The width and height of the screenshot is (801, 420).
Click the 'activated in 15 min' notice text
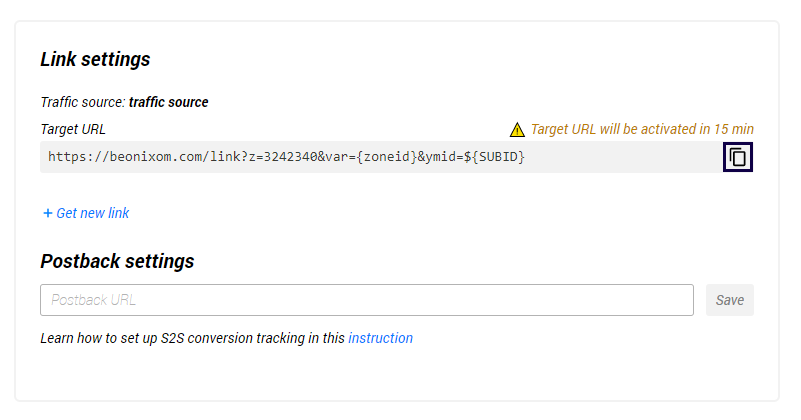click(641, 129)
